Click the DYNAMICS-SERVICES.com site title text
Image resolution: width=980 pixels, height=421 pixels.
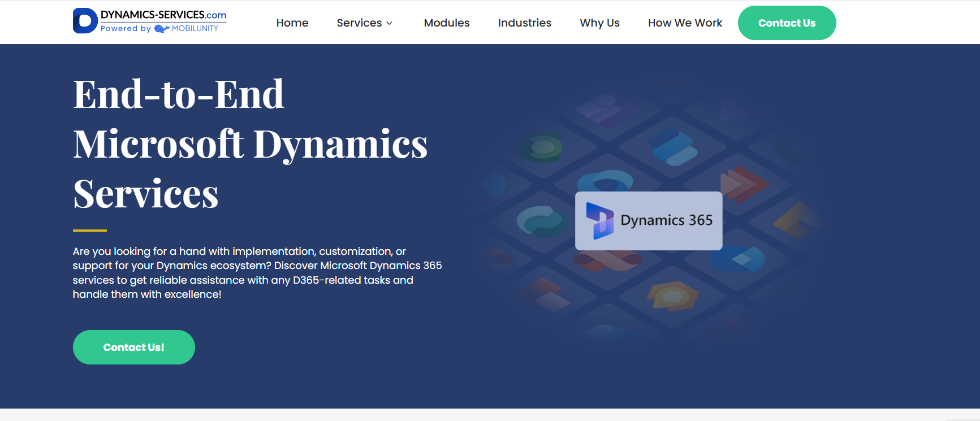pos(163,15)
